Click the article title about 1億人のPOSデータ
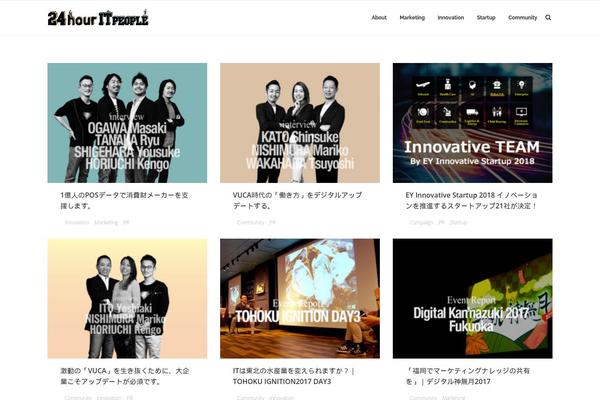600x400 pixels. pos(124,201)
